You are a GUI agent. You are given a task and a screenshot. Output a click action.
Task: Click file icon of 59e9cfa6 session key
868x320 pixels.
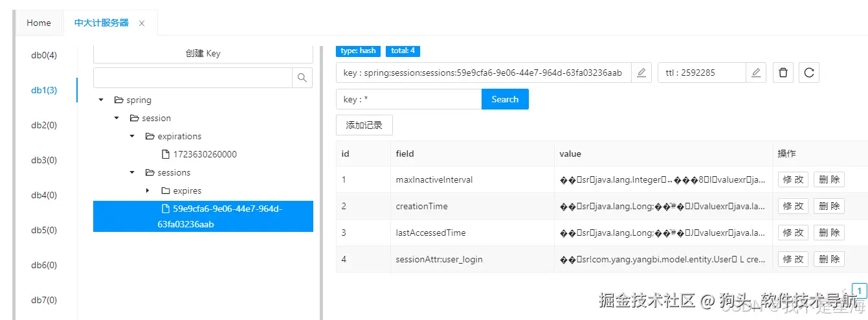pyautogui.click(x=166, y=209)
